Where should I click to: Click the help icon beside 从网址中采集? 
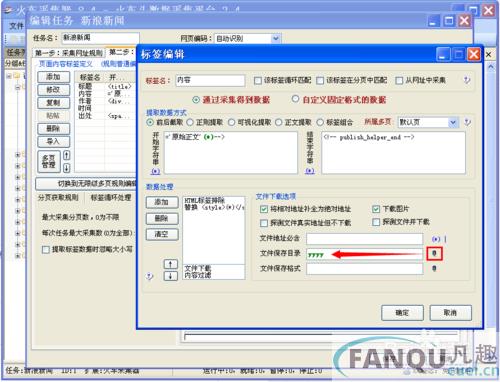click(467, 80)
